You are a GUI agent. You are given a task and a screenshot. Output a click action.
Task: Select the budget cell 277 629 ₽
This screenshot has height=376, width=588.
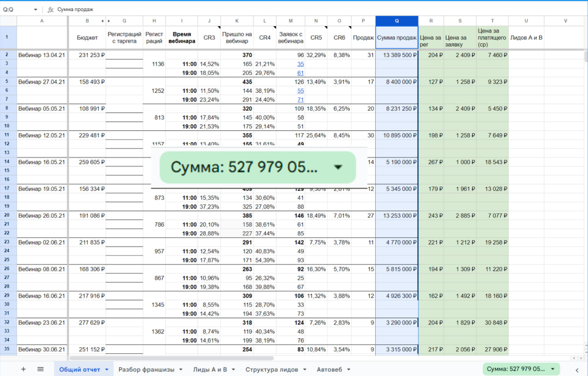[87, 322]
